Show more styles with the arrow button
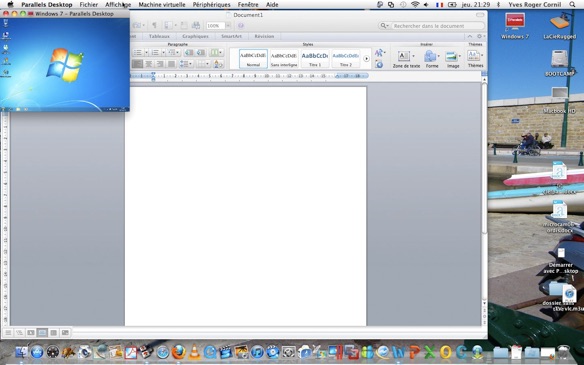Viewport: 584px width, 365px height. (366, 58)
